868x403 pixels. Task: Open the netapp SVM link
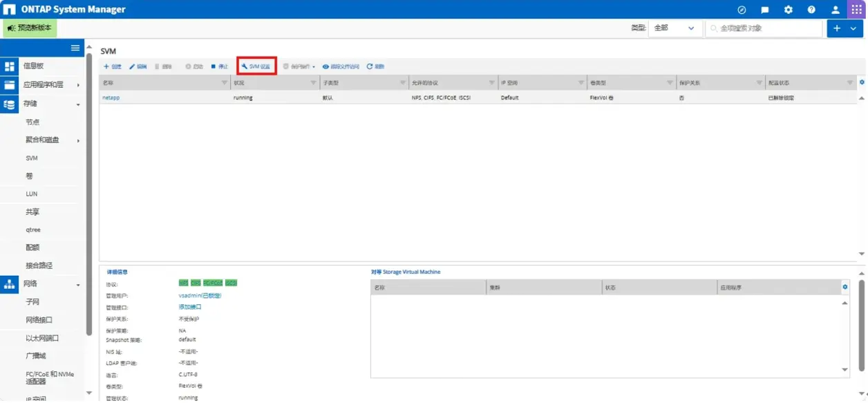(111, 97)
